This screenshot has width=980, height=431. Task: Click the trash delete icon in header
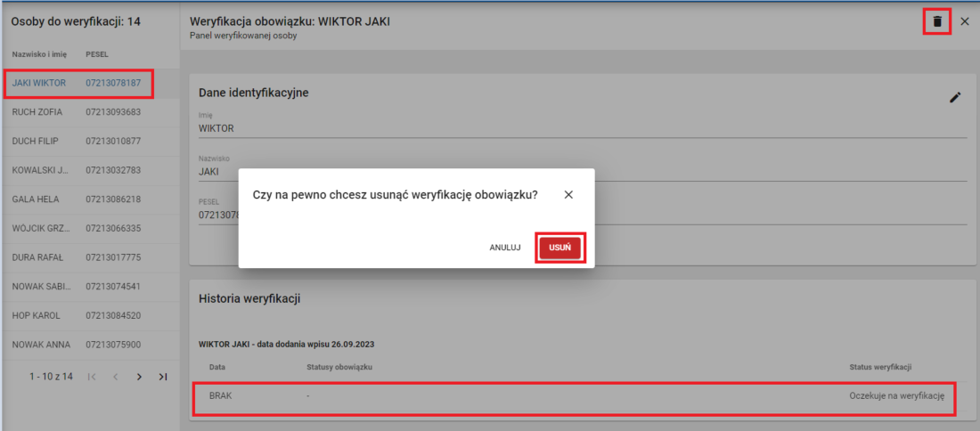pyautogui.click(x=936, y=20)
